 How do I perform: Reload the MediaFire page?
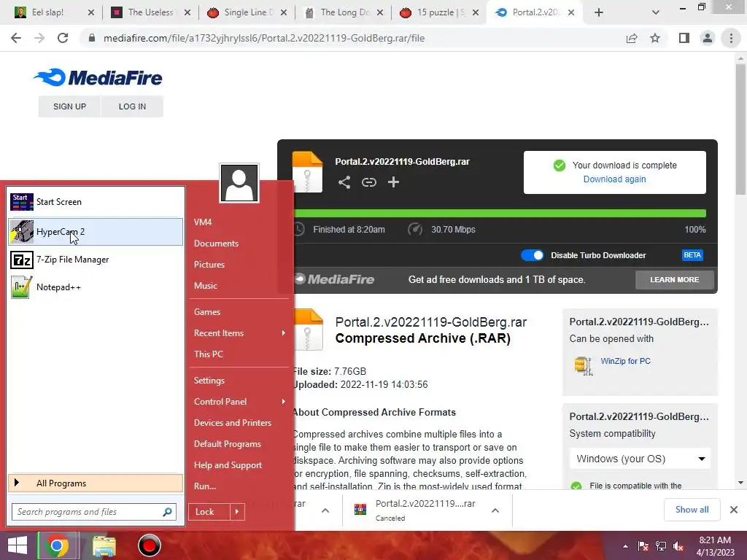(x=63, y=38)
